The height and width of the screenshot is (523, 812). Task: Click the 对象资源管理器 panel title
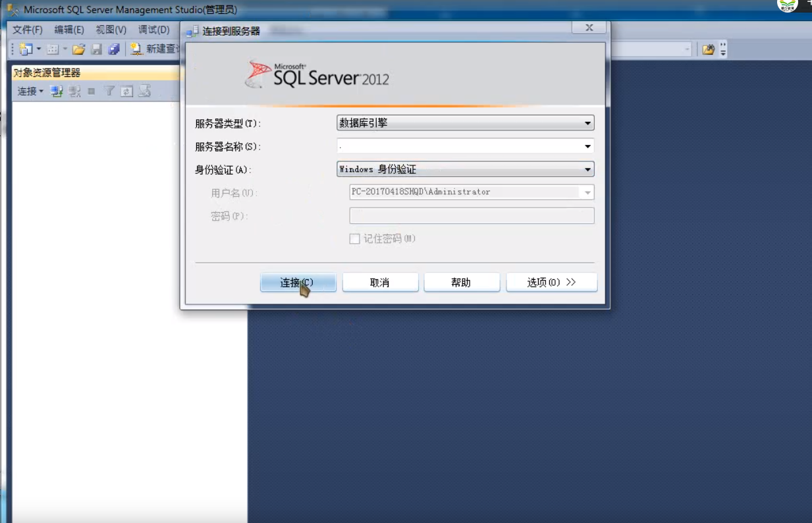47,73
